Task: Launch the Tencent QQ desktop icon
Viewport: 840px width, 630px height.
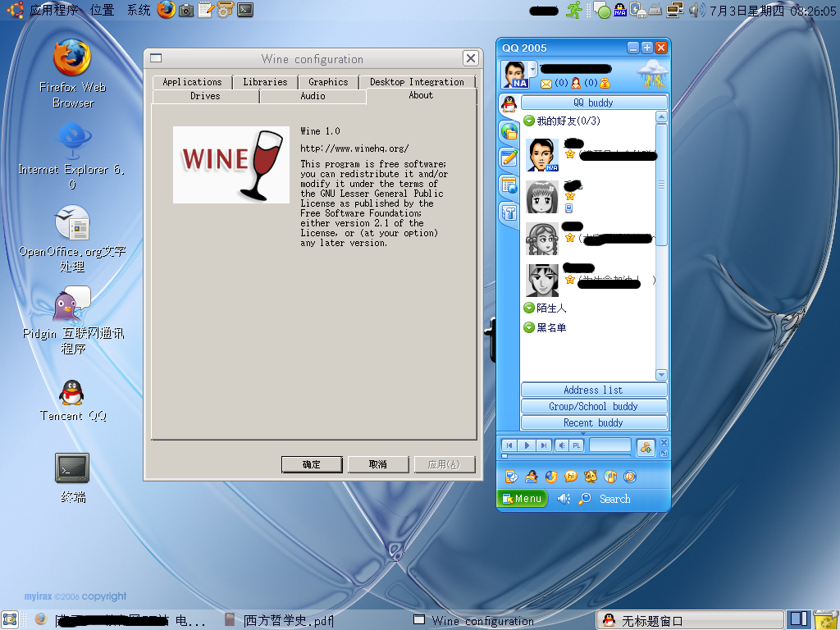Action: point(72,393)
